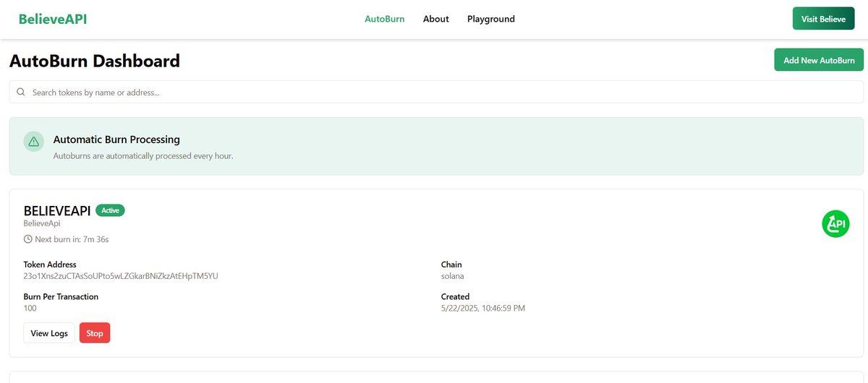868x383 pixels.
Task: Click the 'BelieveApi' subtitle under token name
Action: (42, 223)
